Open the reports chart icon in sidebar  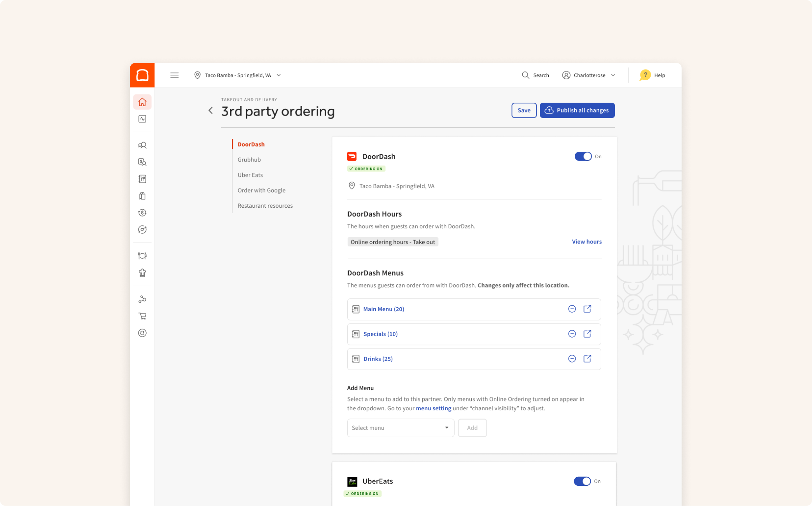pyautogui.click(x=142, y=119)
